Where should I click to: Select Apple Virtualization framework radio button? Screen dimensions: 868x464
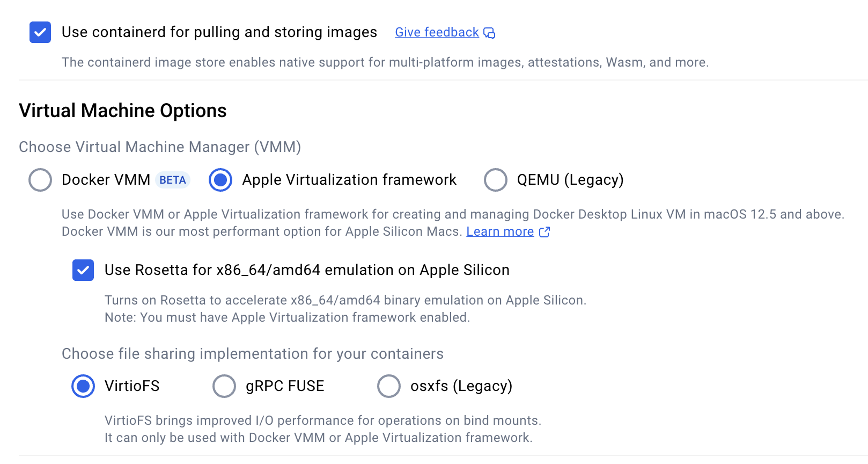pos(220,180)
